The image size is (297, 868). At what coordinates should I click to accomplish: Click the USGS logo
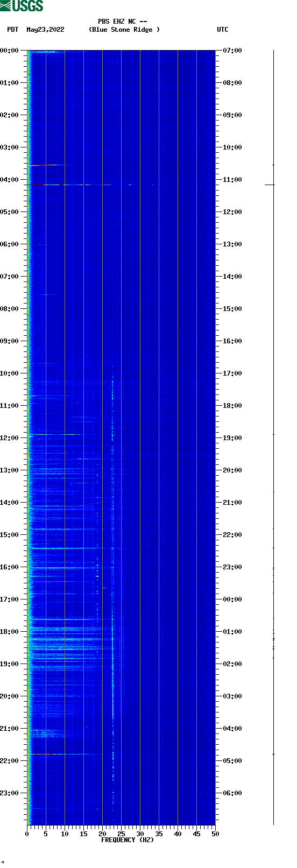click(22, 6)
